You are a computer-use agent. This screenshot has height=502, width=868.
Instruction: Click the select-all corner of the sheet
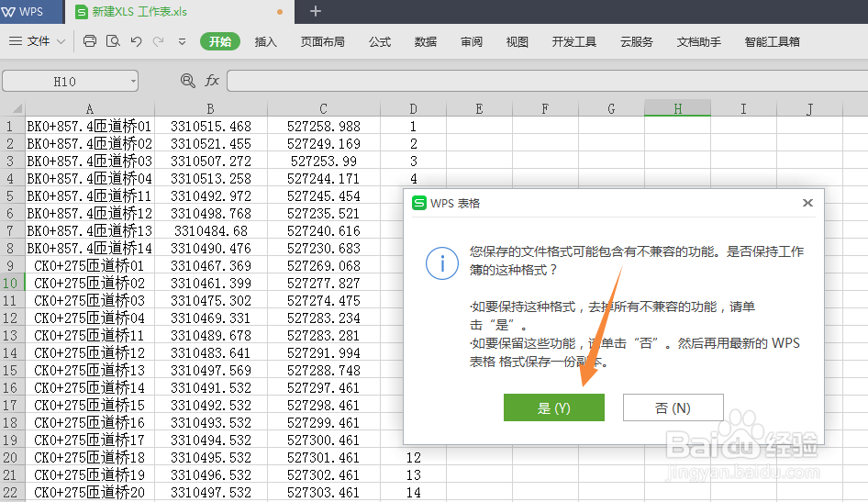(x=13, y=108)
